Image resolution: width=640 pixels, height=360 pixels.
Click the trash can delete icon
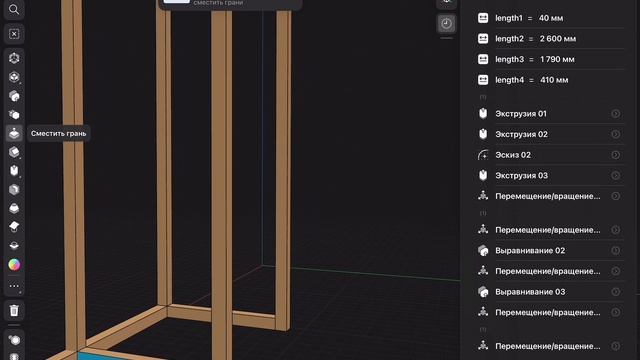point(14,311)
